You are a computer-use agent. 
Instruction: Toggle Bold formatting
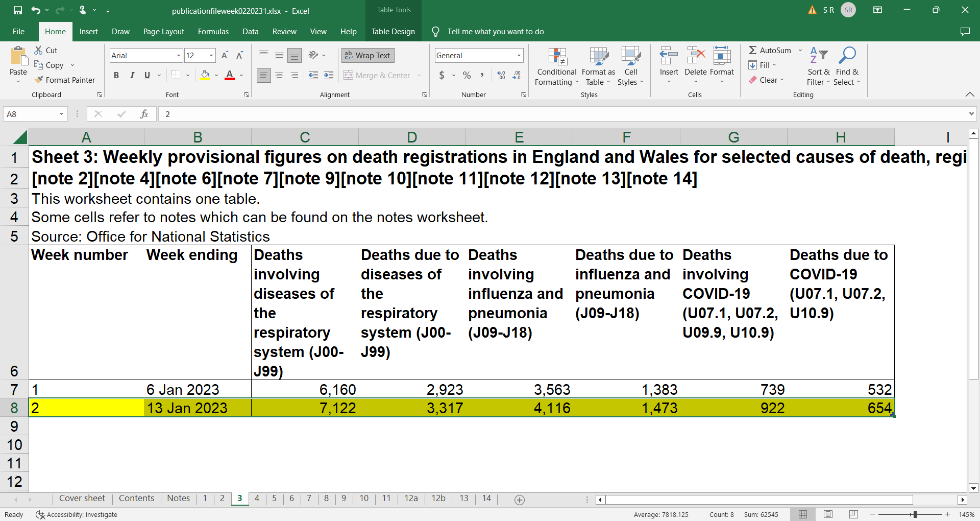(116, 76)
